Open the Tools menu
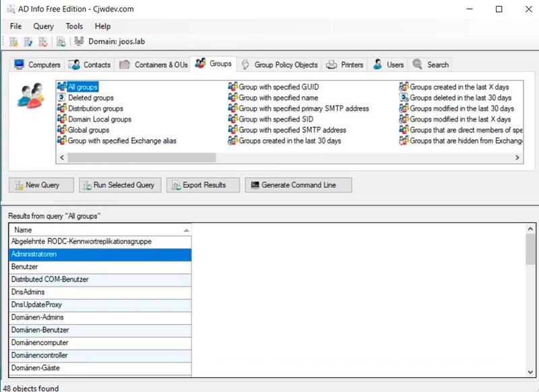The image size is (539, 392). point(73,26)
